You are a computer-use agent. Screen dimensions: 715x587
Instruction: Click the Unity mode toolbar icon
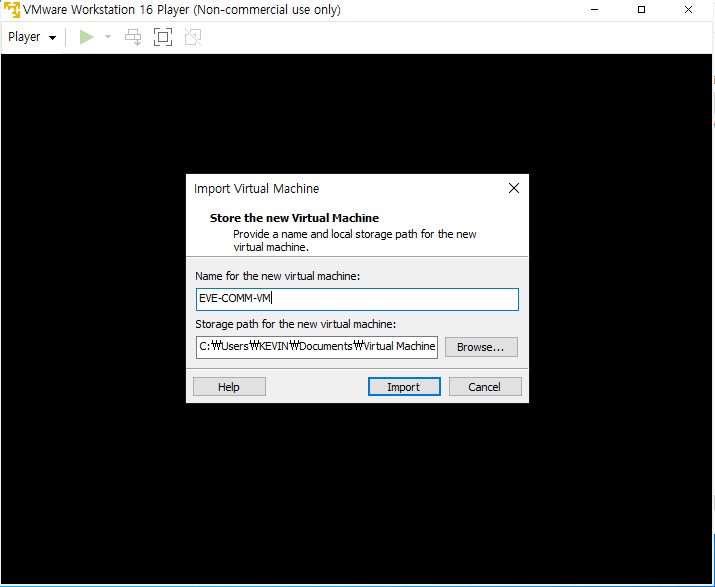pyautogui.click(x=193, y=37)
